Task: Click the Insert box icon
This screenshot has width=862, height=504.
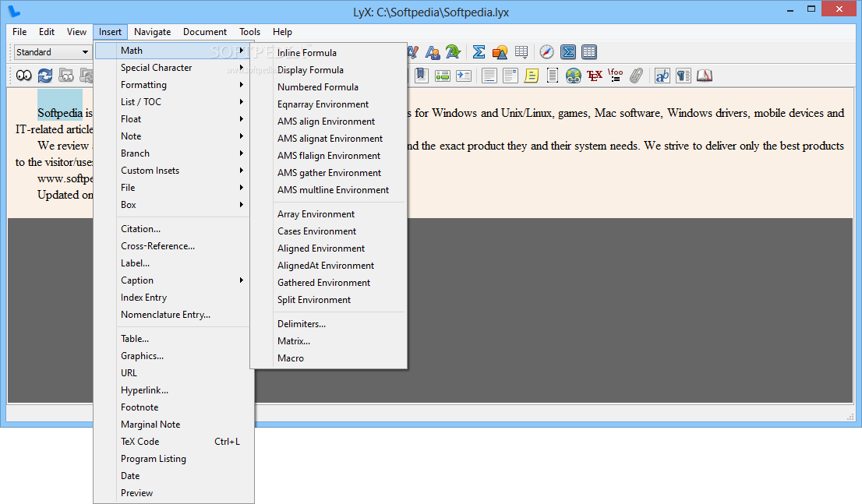Action: pyautogui.click(x=553, y=76)
